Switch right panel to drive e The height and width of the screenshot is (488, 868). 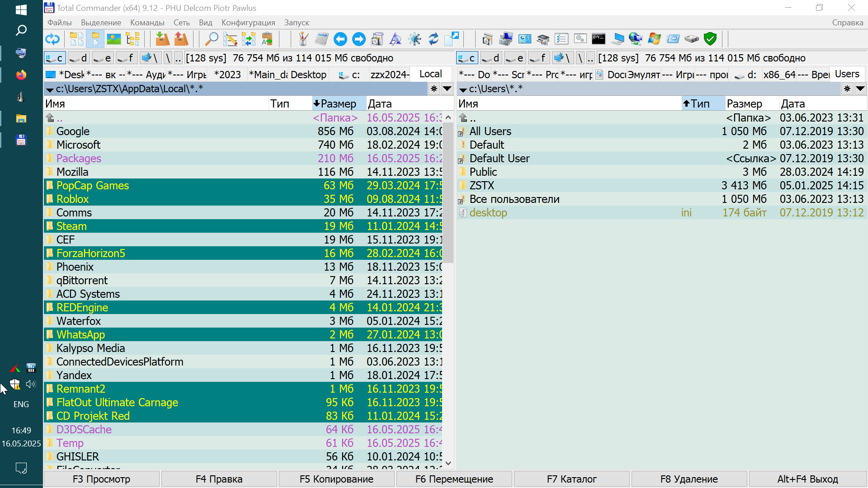[x=515, y=58]
